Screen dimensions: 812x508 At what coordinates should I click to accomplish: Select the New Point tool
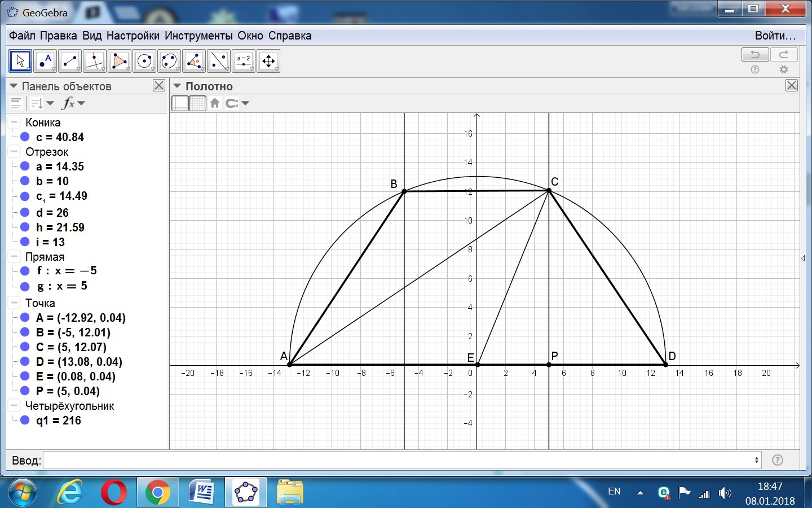point(45,61)
